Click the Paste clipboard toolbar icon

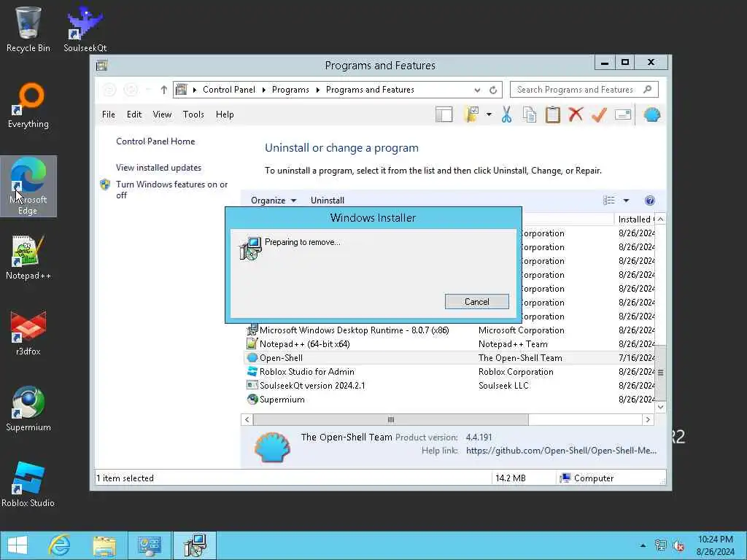coord(553,114)
